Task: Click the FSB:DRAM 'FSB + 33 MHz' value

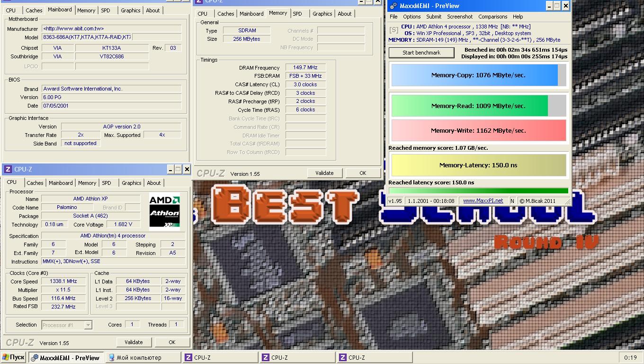Action: click(305, 76)
